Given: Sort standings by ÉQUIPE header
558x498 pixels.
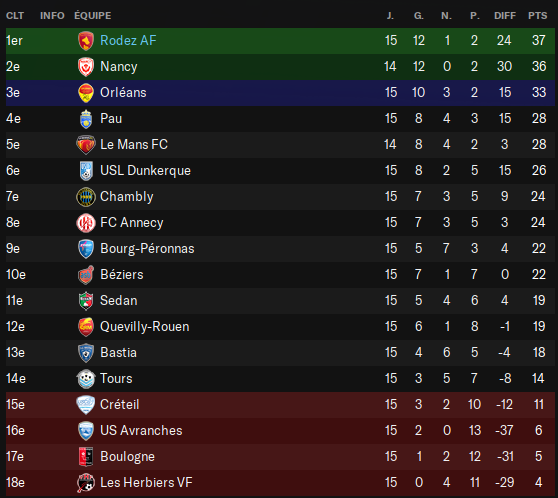Looking at the screenshot, I should pos(93,16).
